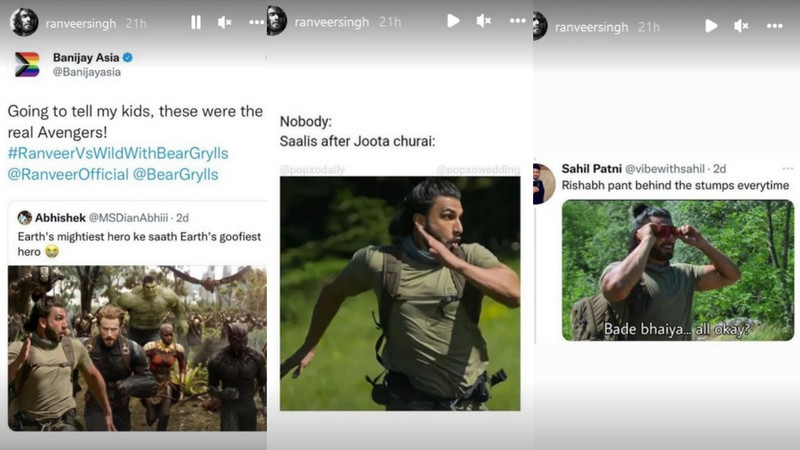This screenshot has width=800, height=450.
Task: Open the @Banijayasia handle
Action: coord(87,72)
